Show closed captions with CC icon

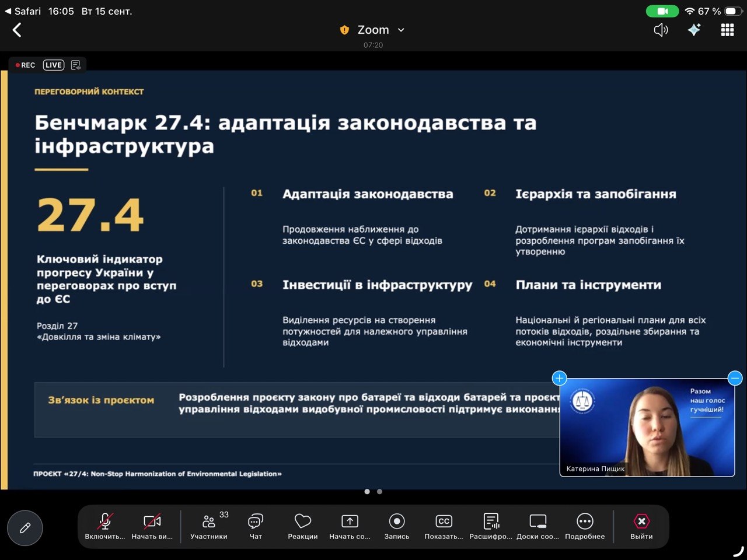pyautogui.click(x=444, y=526)
